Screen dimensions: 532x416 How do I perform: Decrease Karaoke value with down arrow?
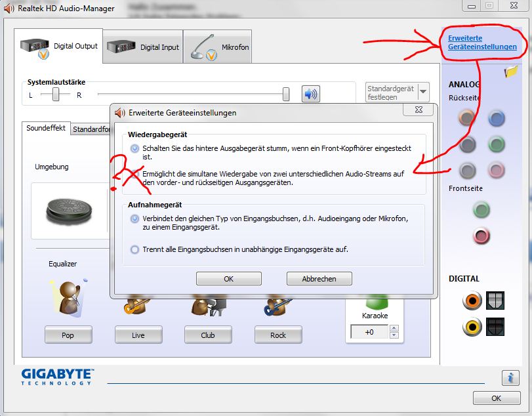[394, 335]
